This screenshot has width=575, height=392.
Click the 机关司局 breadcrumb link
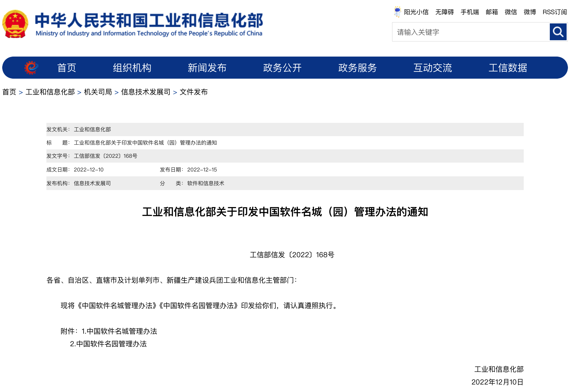pos(98,92)
